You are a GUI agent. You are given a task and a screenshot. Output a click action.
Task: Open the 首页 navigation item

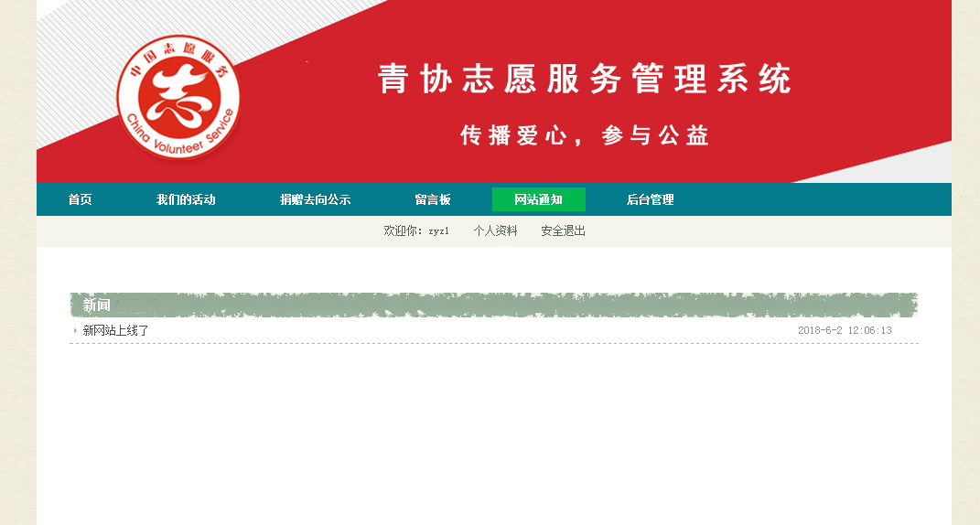80,199
